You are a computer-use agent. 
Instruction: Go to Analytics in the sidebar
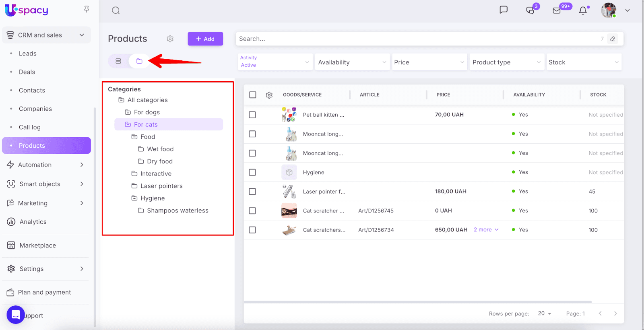click(x=33, y=222)
